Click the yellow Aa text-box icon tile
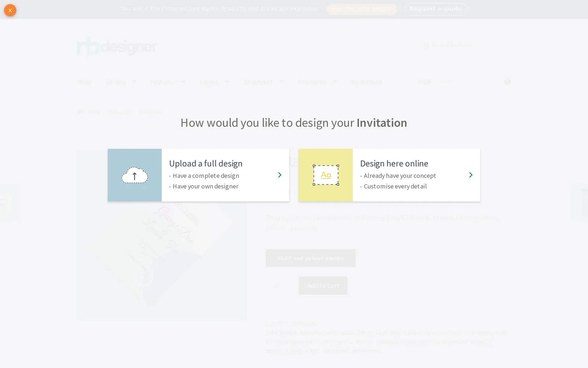588x368 pixels. pos(326,175)
